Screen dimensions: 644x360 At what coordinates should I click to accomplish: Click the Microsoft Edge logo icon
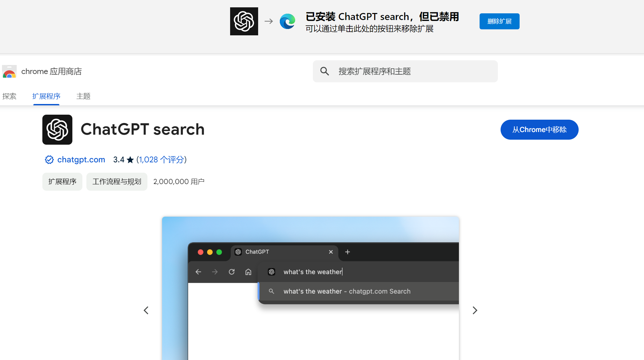coord(287,21)
